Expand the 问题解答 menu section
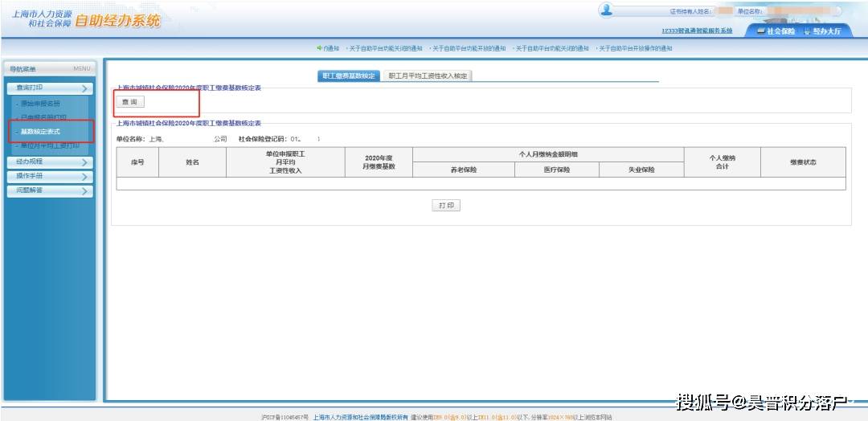The width and height of the screenshot is (868, 421). click(50, 190)
